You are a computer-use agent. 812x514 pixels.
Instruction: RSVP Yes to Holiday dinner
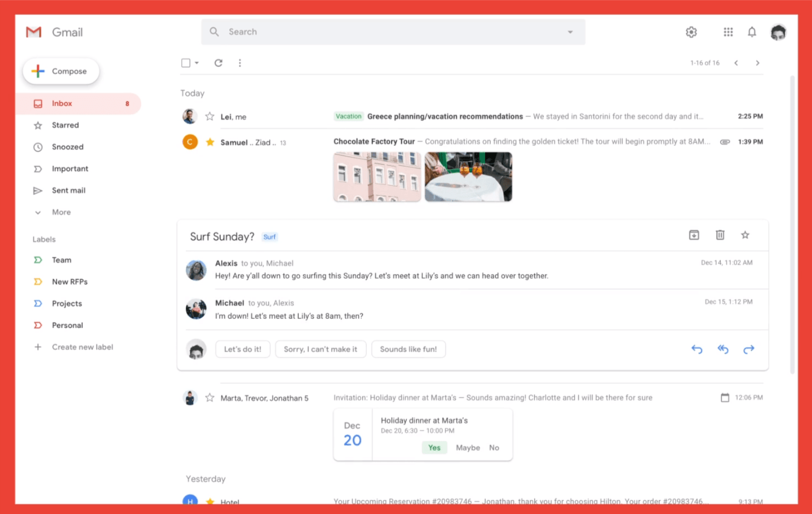pyautogui.click(x=434, y=447)
